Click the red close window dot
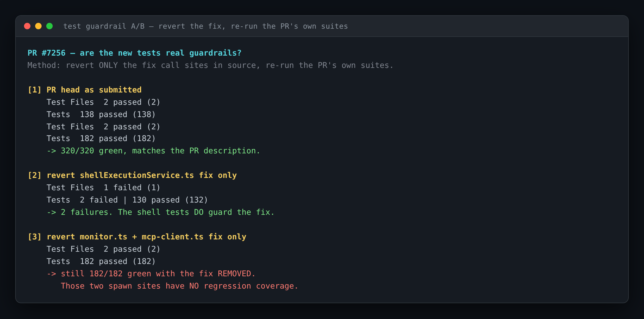 (27, 26)
